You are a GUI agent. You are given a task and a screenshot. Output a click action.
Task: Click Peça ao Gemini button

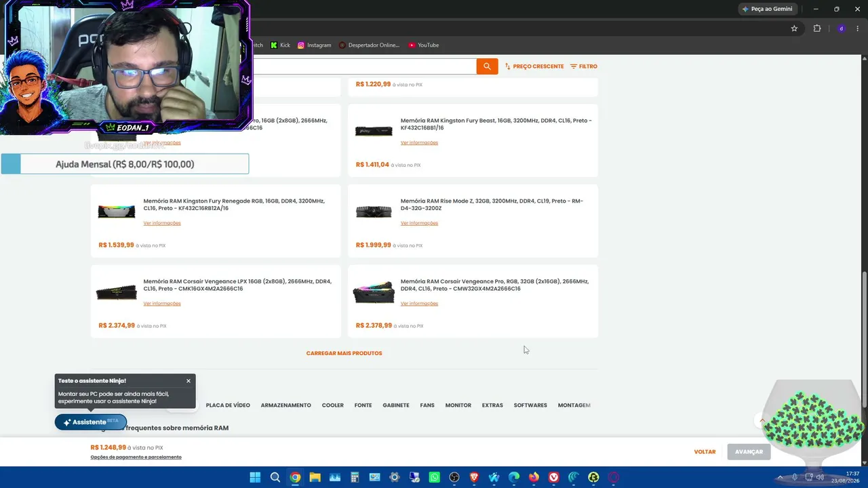tap(767, 9)
